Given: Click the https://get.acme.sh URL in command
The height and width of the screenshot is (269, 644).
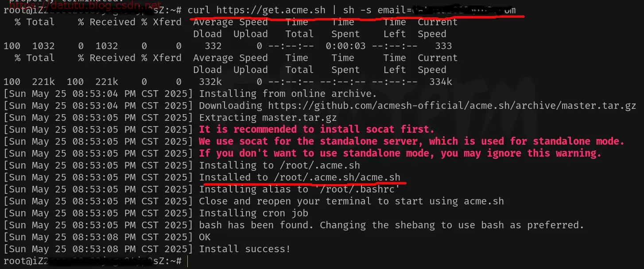Looking at the screenshot, I should coord(272,10).
